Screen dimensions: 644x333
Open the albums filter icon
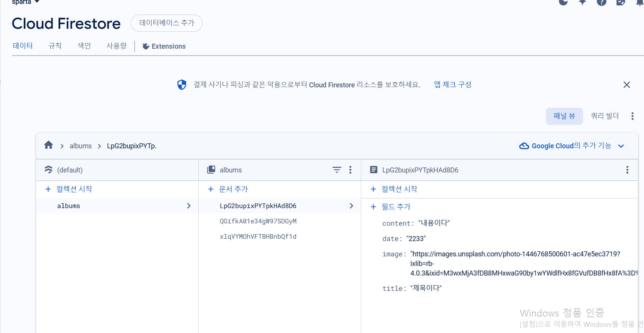337,170
